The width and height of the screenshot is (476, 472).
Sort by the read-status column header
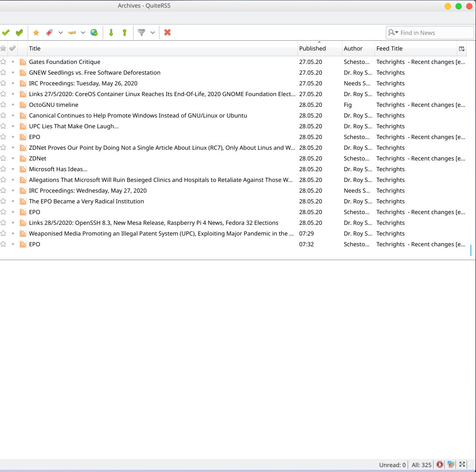pyautogui.click(x=13, y=49)
